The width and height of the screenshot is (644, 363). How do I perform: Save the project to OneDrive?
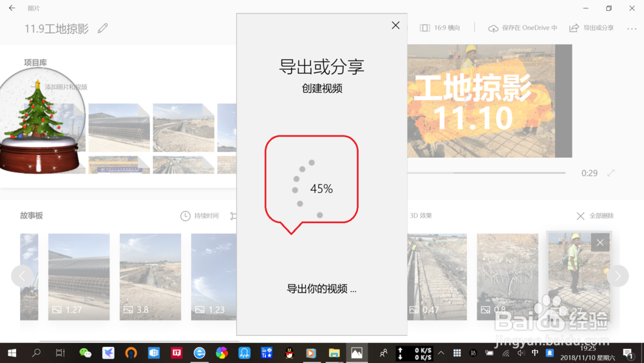[x=522, y=28]
